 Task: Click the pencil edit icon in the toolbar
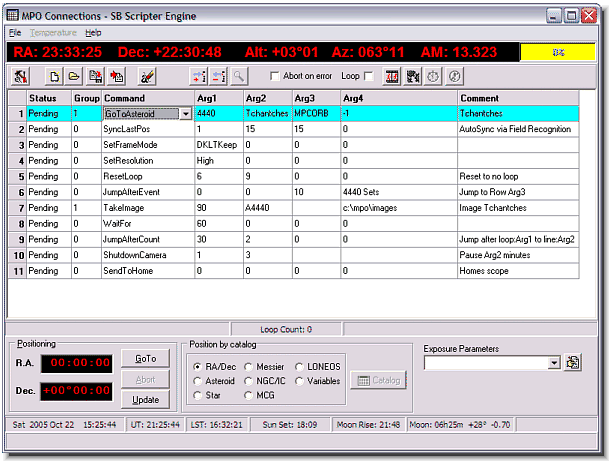[x=147, y=76]
